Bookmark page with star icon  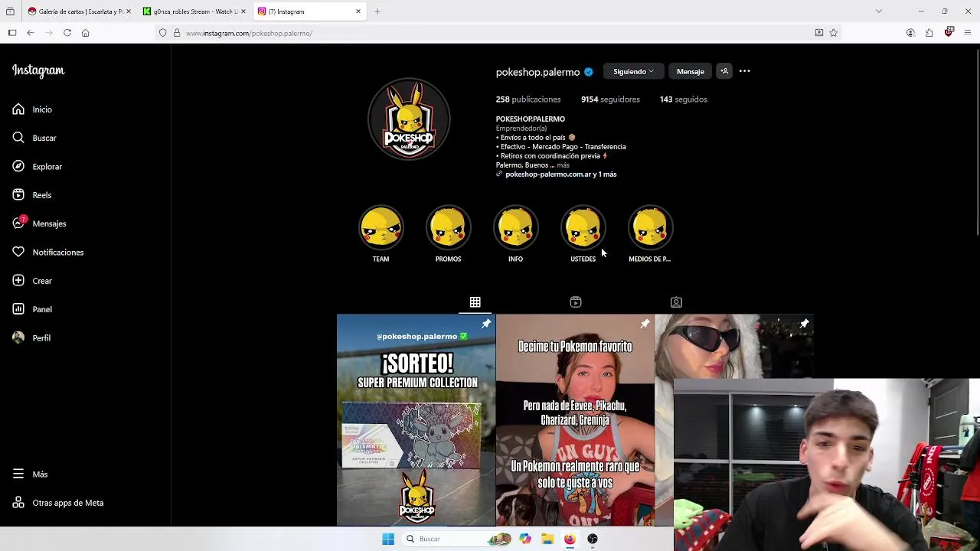pos(834,33)
